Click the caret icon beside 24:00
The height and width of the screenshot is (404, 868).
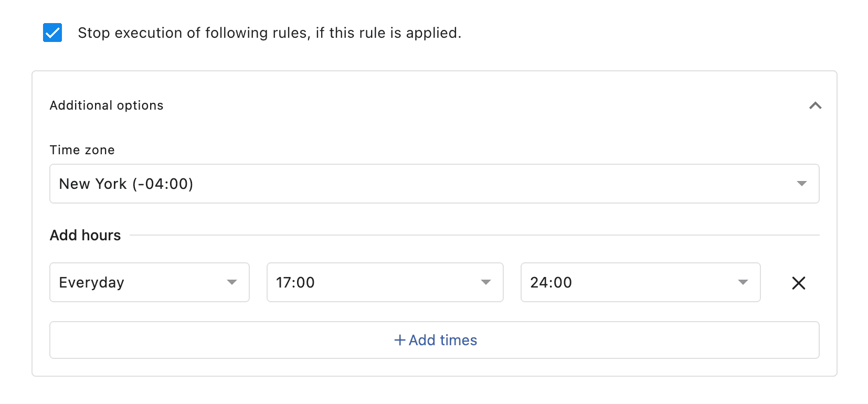(x=743, y=282)
